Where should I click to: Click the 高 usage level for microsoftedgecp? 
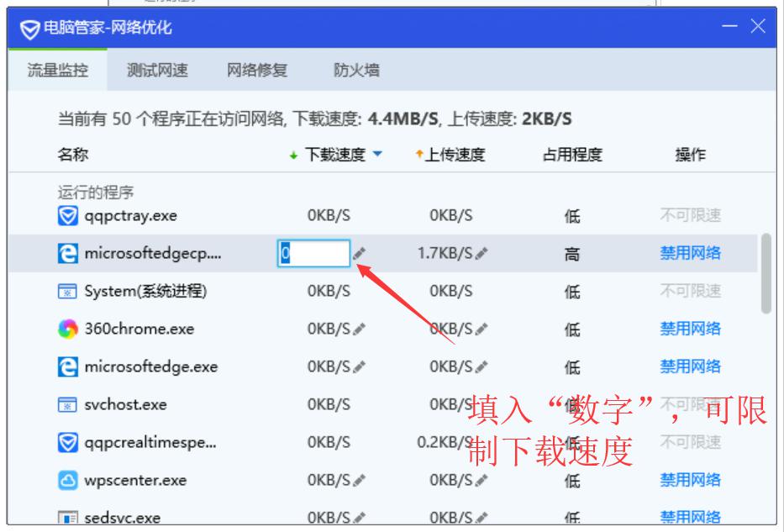572,254
